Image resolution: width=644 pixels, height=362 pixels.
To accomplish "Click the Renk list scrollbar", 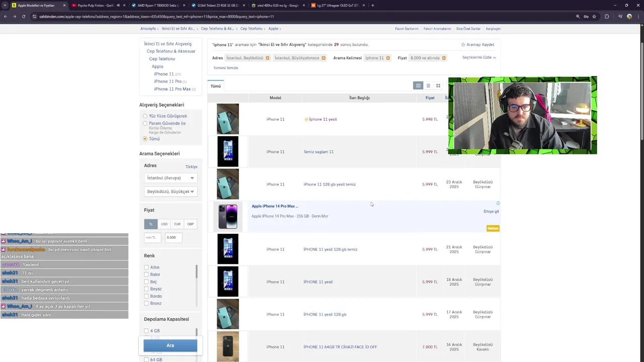I will click(196, 271).
